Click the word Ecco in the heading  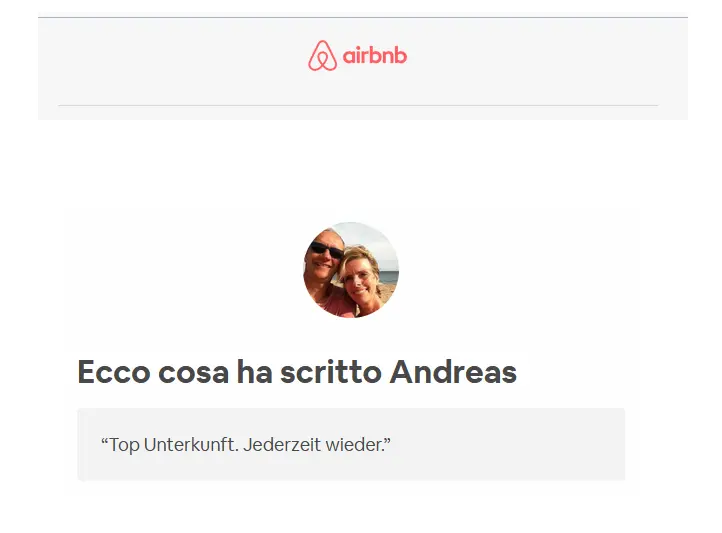(x=114, y=372)
